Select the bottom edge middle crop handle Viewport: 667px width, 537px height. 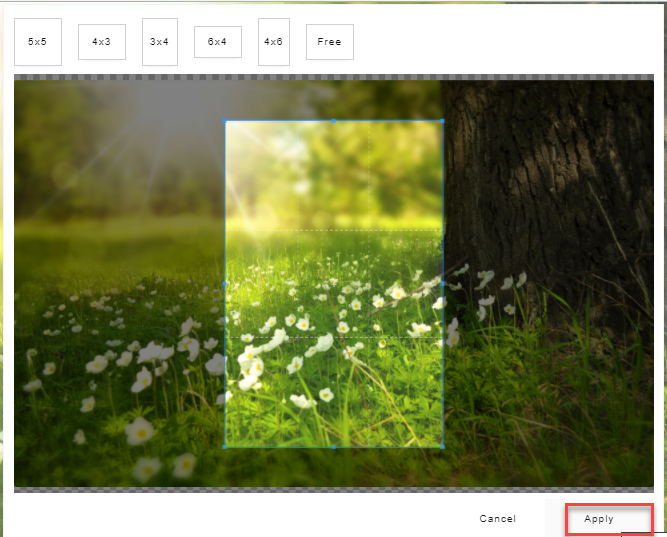(x=334, y=447)
